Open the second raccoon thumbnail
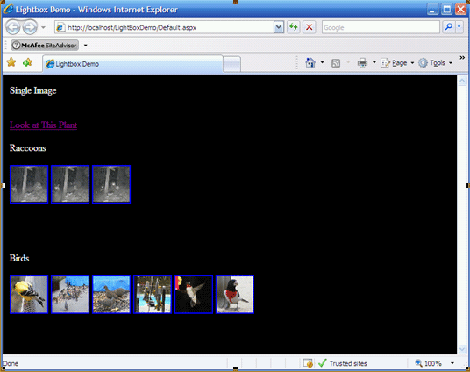470x372 pixels. 70,184
